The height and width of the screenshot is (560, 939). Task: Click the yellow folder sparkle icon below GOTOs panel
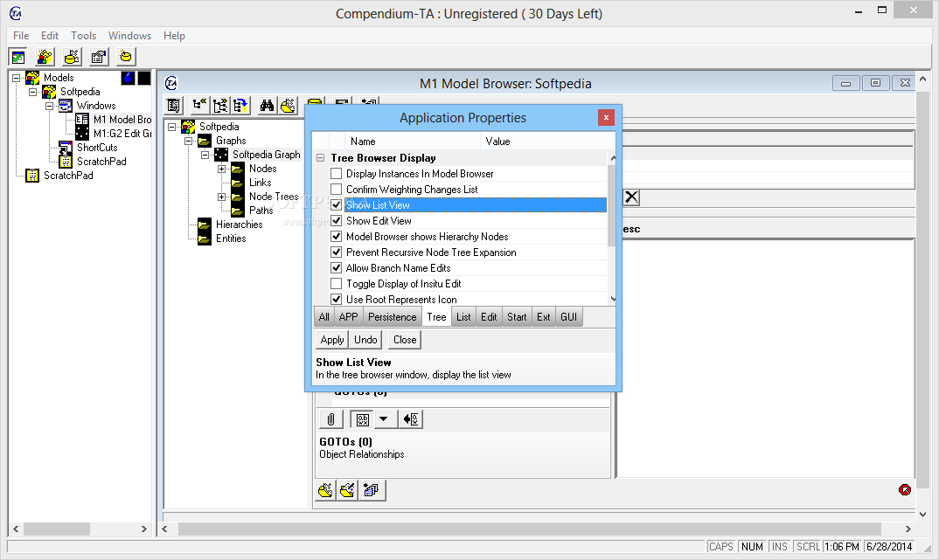326,491
